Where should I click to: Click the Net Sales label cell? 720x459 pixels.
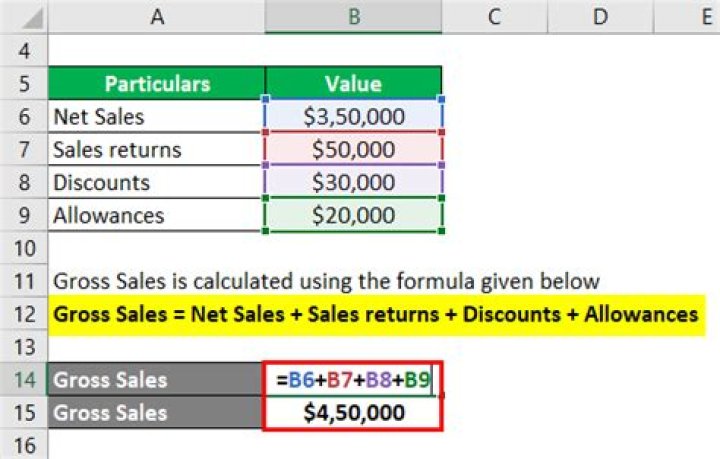157,116
